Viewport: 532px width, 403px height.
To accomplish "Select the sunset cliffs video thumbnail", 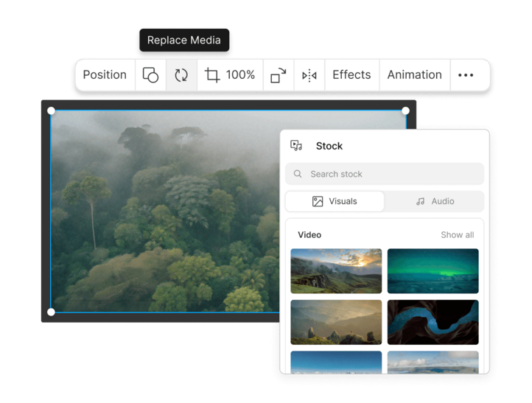I will click(x=336, y=271).
